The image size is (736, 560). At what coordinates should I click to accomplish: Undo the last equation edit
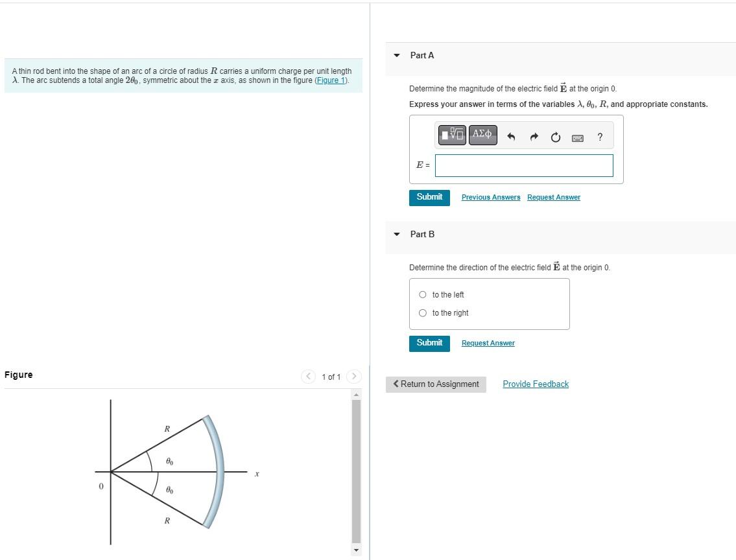click(x=512, y=136)
